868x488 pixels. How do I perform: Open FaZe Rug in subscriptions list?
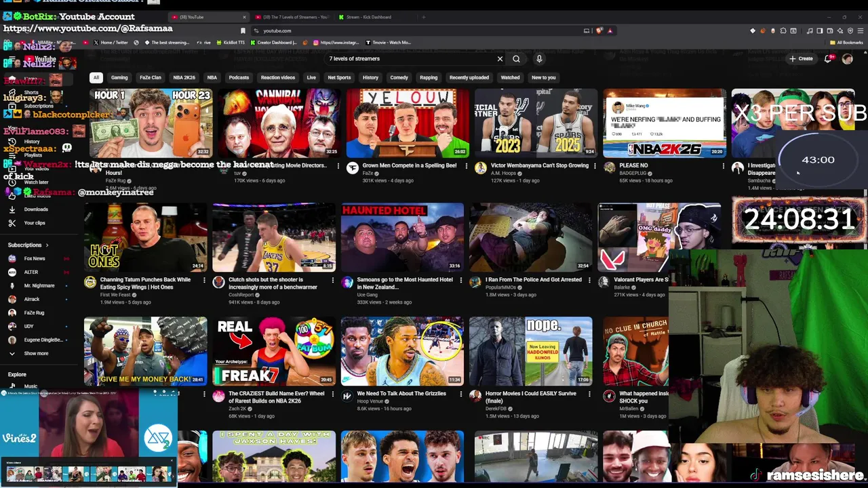34,312
